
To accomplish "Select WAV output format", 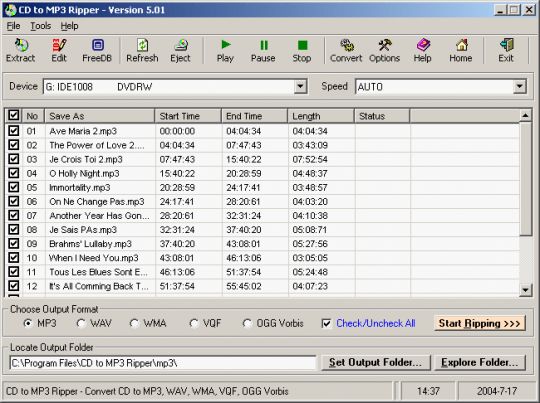I will tap(81, 323).
